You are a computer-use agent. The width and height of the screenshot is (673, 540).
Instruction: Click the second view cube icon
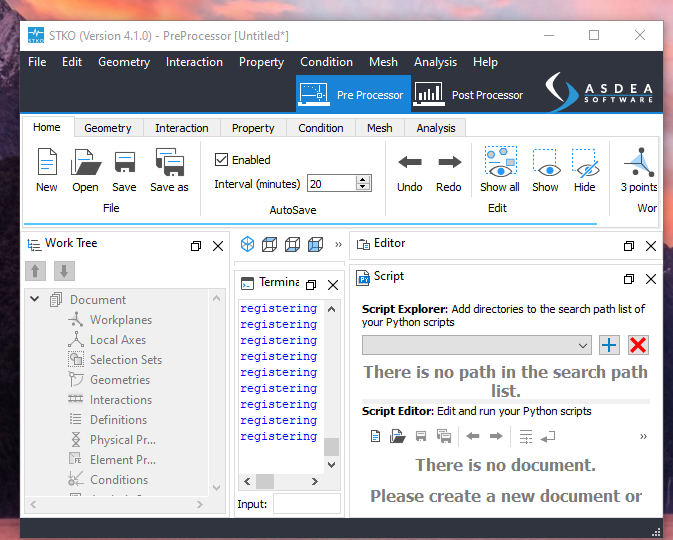[x=270, y=244]
